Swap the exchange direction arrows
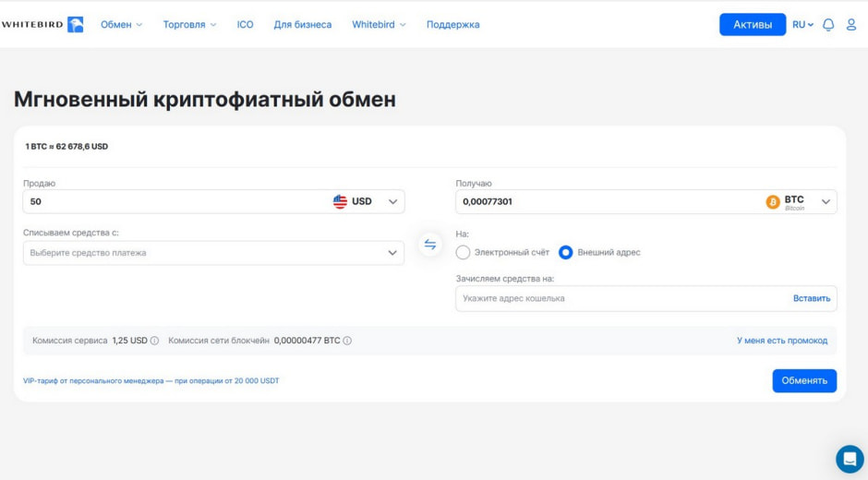This screenshot has width=868, height=480. pyautogui.click(x=430, y=244)
